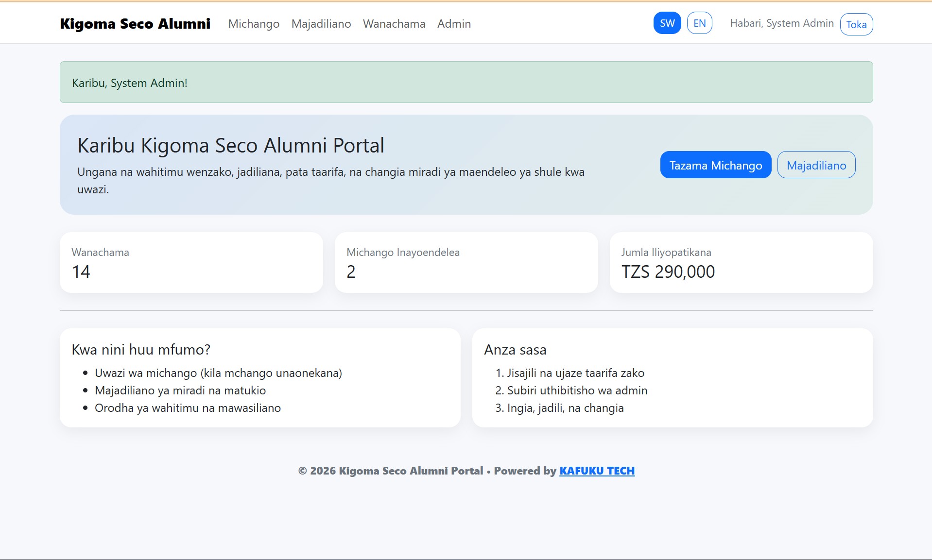Viewport: 932px width, 560px height.
Task: Log out using the Toka button
Action: click(x=856, y=24)
